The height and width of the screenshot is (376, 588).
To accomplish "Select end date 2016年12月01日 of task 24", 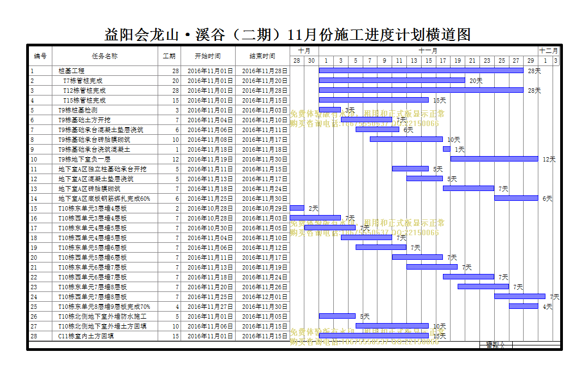I will coord(265,297).
